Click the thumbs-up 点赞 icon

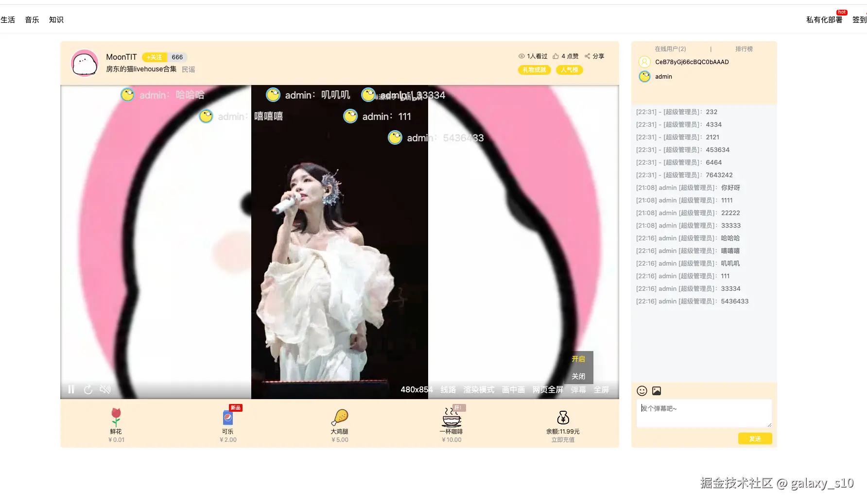[x=555, y=56]
